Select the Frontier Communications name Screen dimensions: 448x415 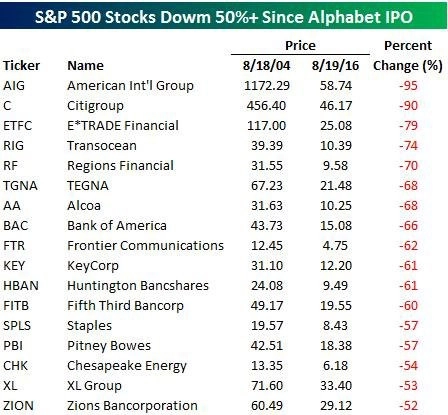(x=145, y=246)
